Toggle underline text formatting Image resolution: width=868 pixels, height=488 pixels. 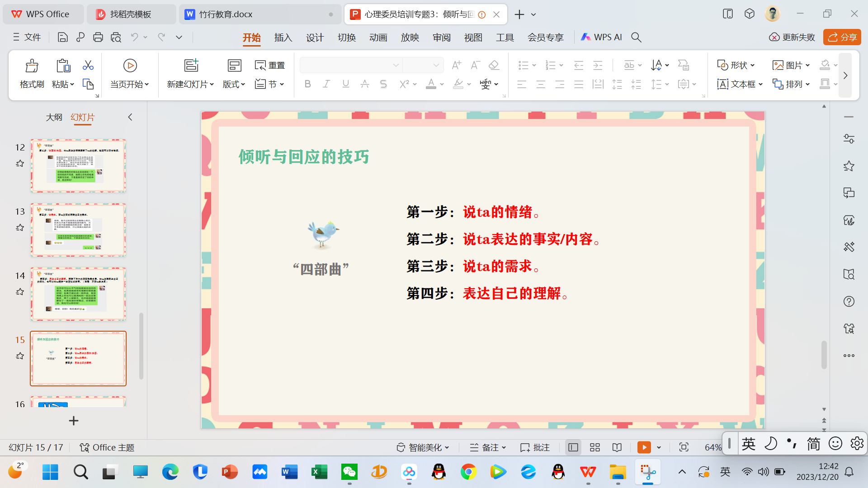click(x=346, y=84)
